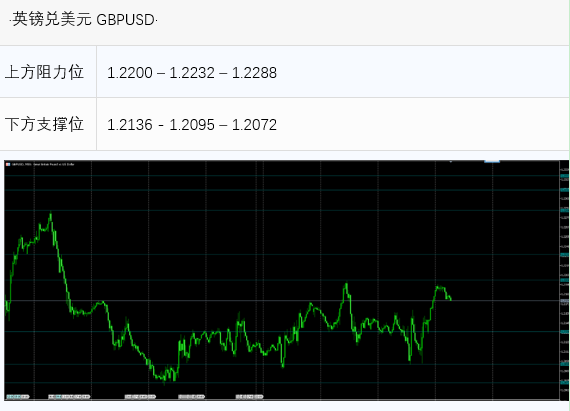Click the chart title text GBPUSD Great Britain Pound

click(43, 164)
